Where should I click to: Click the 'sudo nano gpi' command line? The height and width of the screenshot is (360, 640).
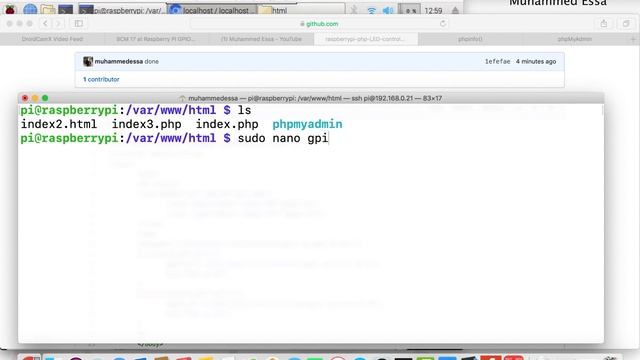pos(283,138)
